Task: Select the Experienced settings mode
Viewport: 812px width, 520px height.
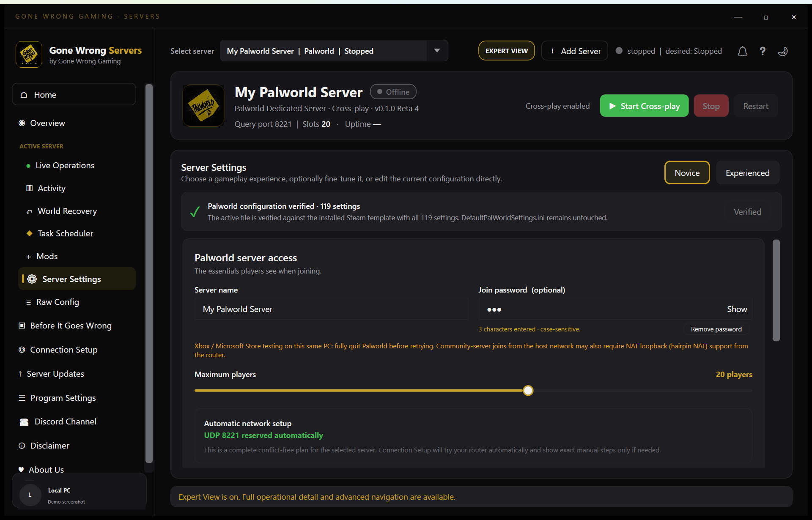Action: (x=748, y=172)
